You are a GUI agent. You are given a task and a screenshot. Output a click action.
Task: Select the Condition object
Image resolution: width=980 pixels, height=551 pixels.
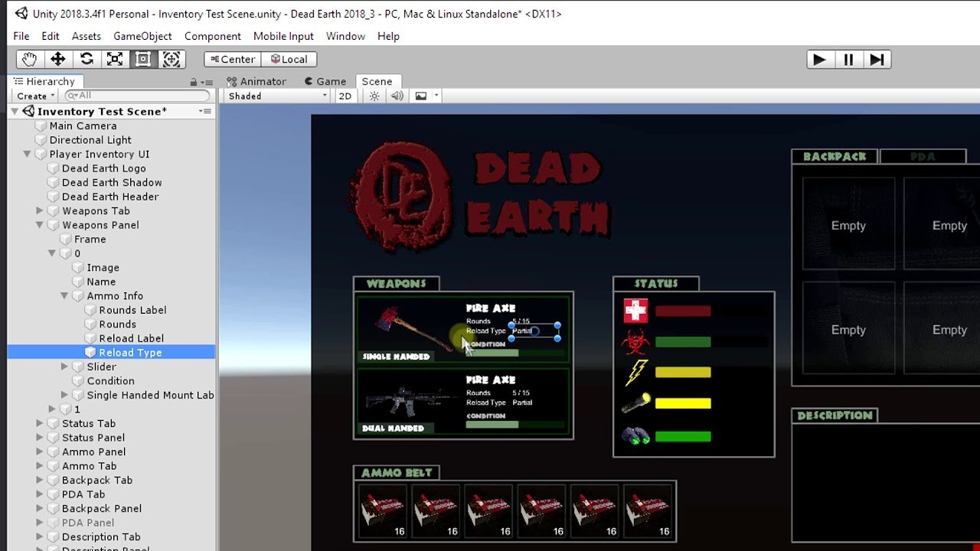coord(110,380)
